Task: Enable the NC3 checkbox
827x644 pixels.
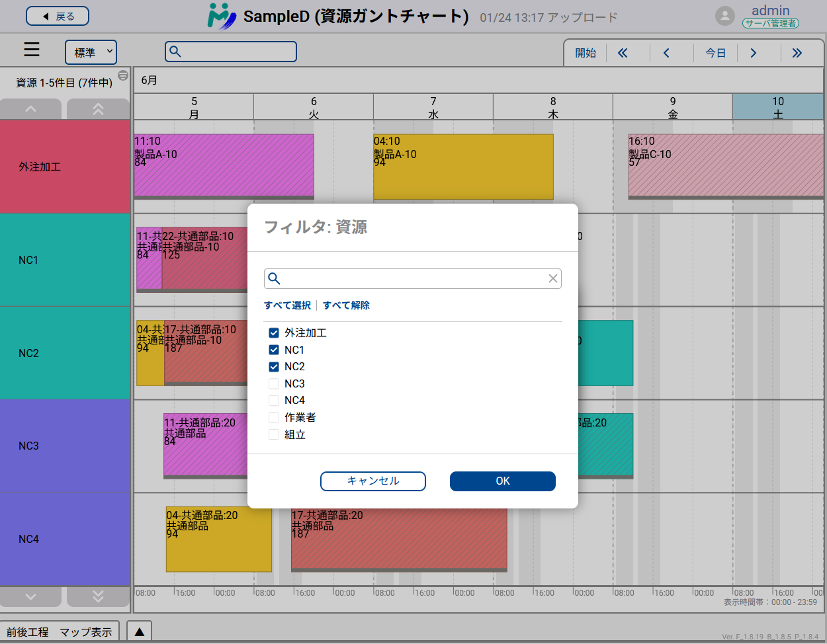Action: pos(274,383)
